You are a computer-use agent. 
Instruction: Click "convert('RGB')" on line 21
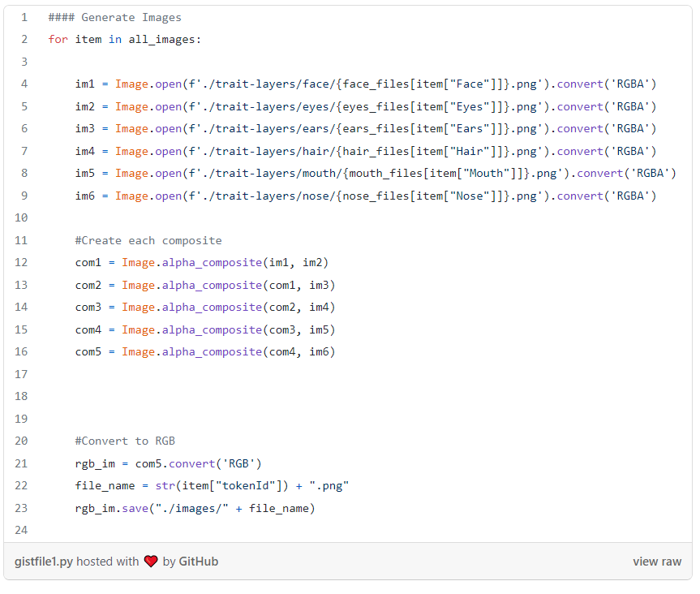click(x=215, y=463)
